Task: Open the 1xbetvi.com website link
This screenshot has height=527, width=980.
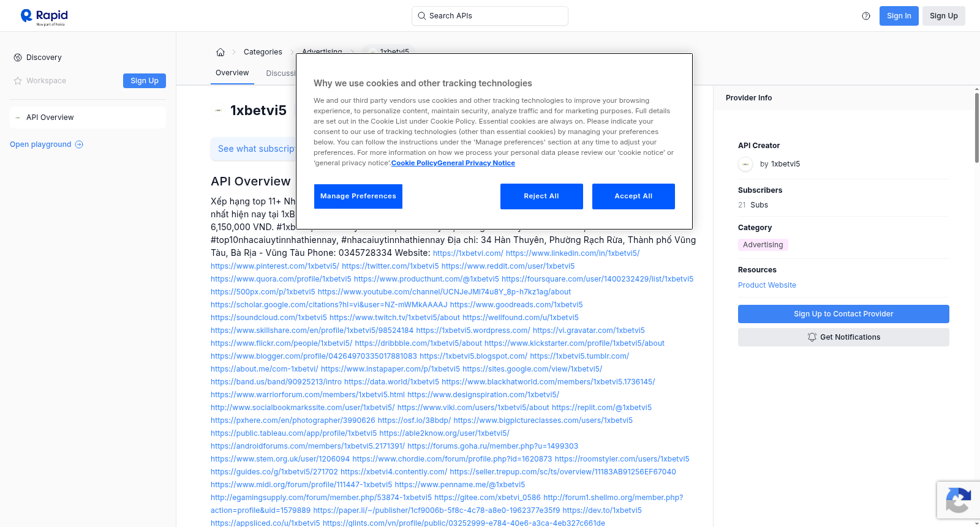Action: [468, 253]
